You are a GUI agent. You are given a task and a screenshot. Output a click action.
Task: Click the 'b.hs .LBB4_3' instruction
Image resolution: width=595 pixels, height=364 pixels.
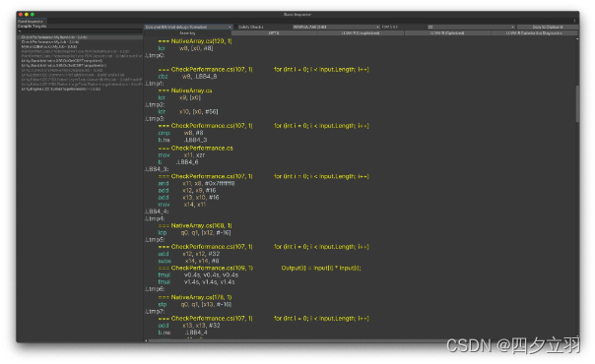coord(182,140)
